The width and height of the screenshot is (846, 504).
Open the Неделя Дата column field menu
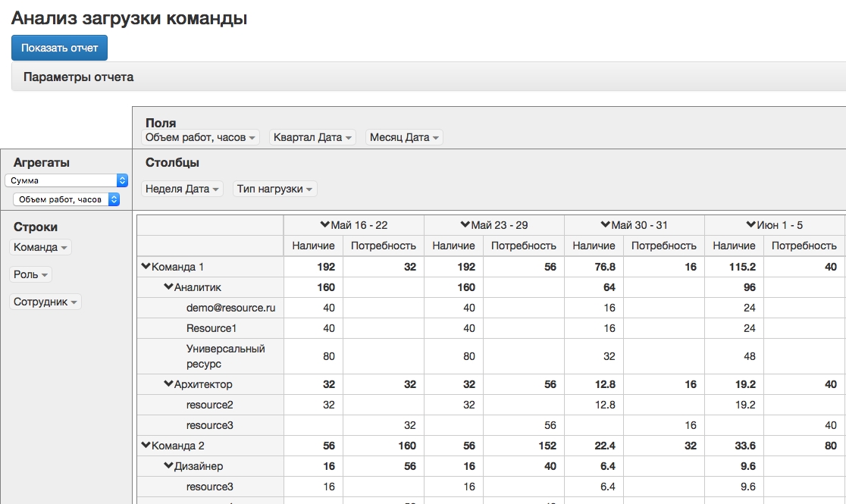coord(182,189)
